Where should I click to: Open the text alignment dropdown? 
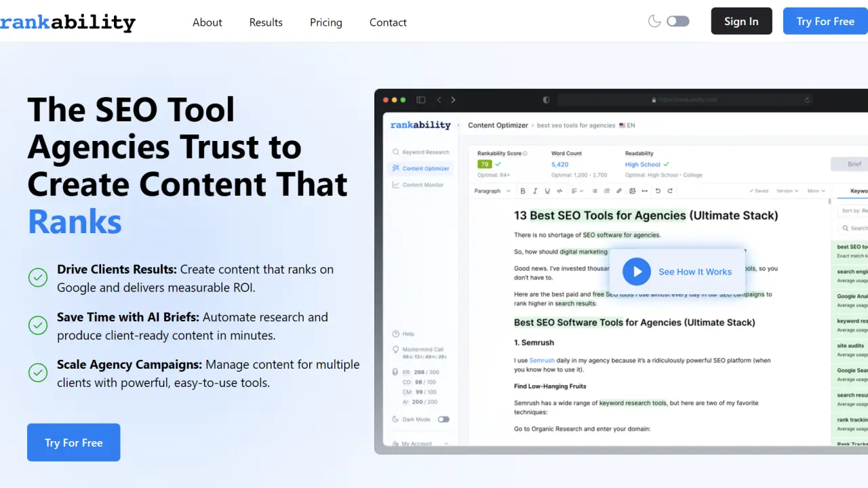[576, 191]
